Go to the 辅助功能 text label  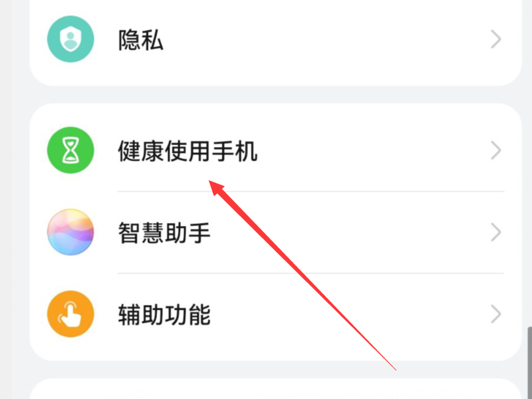pyautogui.click(x=164, y=315)
